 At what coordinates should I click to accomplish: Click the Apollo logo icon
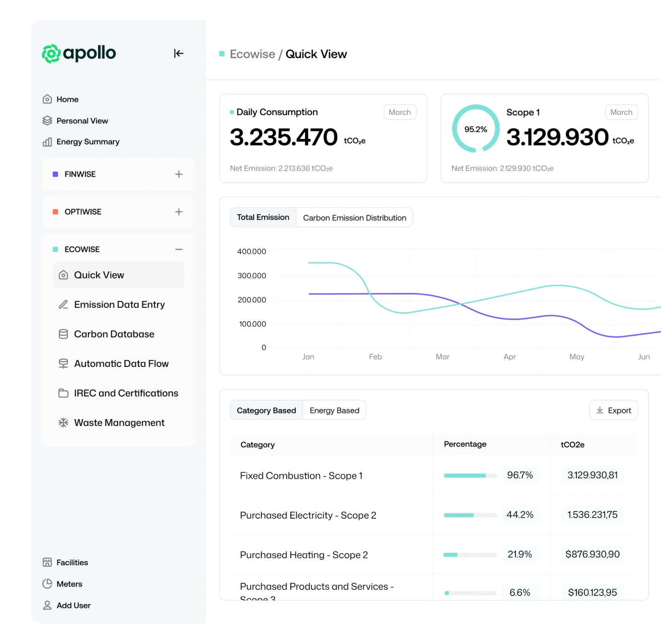coord(51,54)
